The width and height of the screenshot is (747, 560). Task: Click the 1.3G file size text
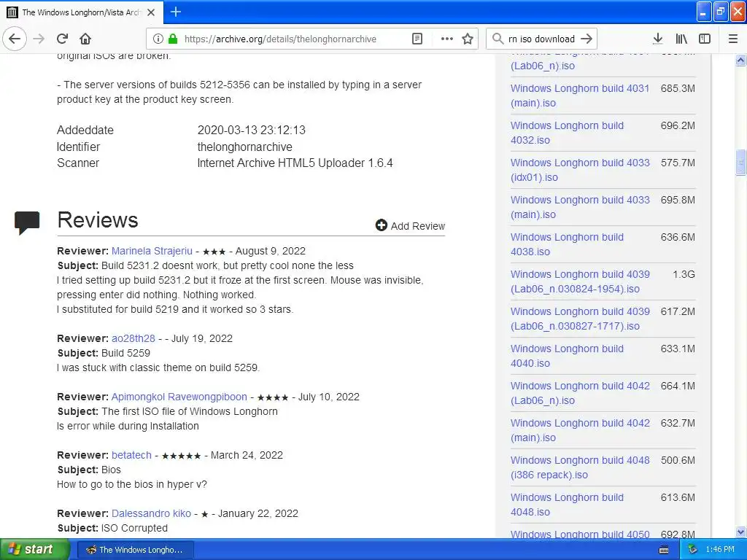[684, 274]
